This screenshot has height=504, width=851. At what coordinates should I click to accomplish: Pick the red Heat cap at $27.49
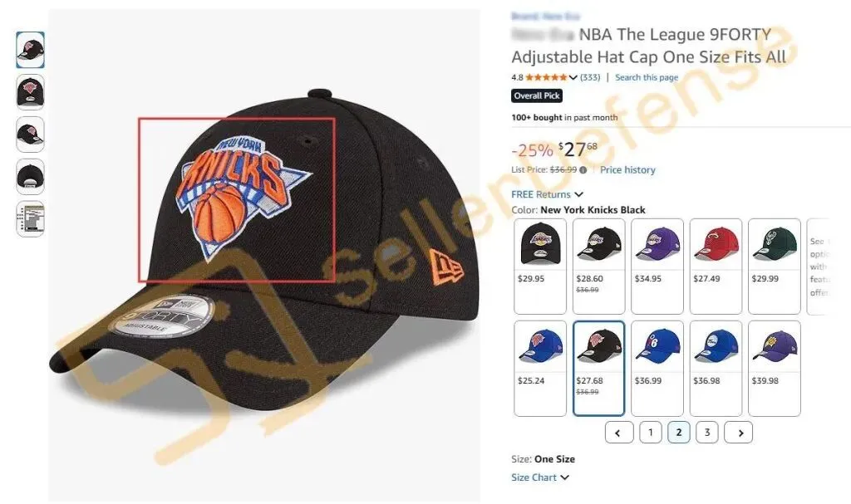[x=716, y=267]
